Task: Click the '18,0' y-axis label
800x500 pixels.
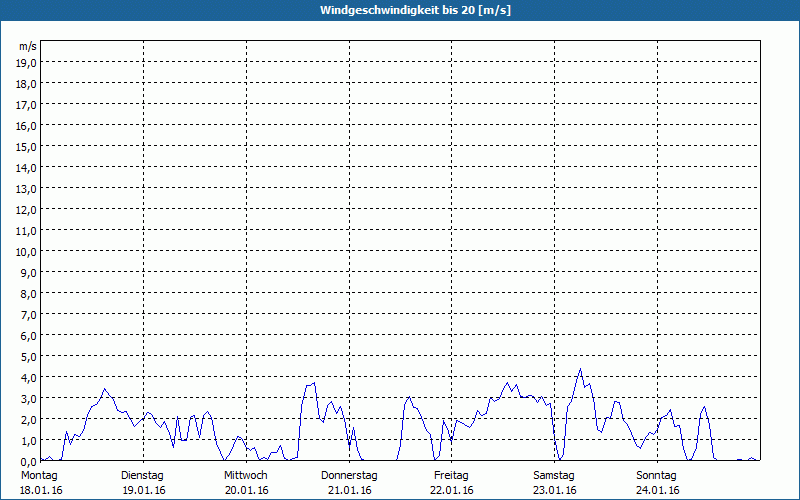Action: point(27,84)
